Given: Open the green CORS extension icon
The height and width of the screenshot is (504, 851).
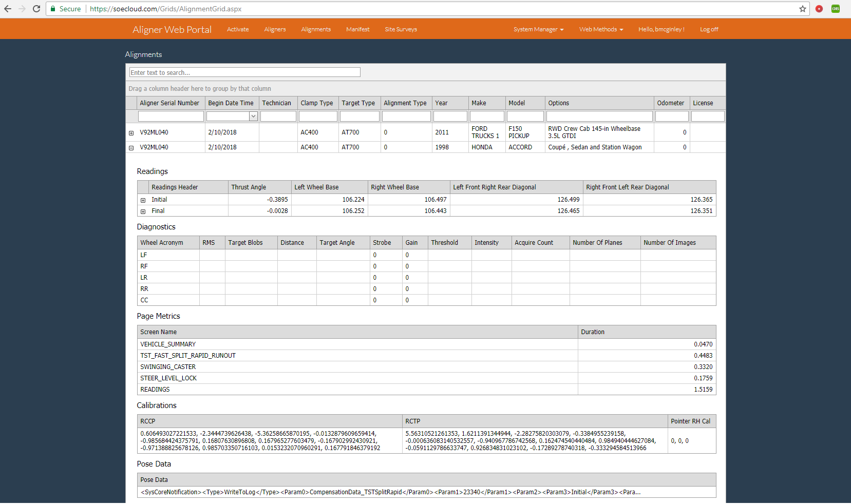Looking at the screenshot, I should click(x=836, y=9).
